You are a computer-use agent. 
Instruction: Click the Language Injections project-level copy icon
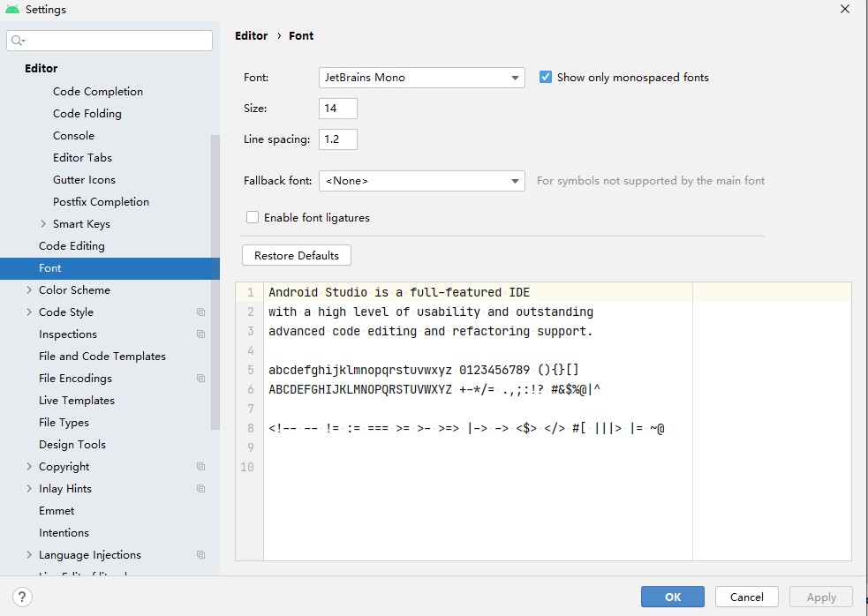point(201,555)
